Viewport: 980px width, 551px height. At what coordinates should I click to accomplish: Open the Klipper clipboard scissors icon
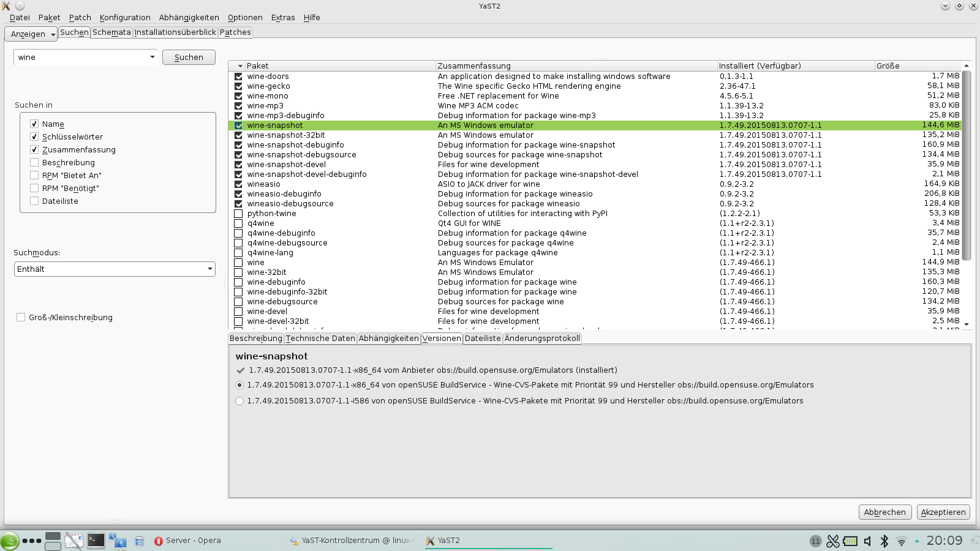[x=833, y=541]
